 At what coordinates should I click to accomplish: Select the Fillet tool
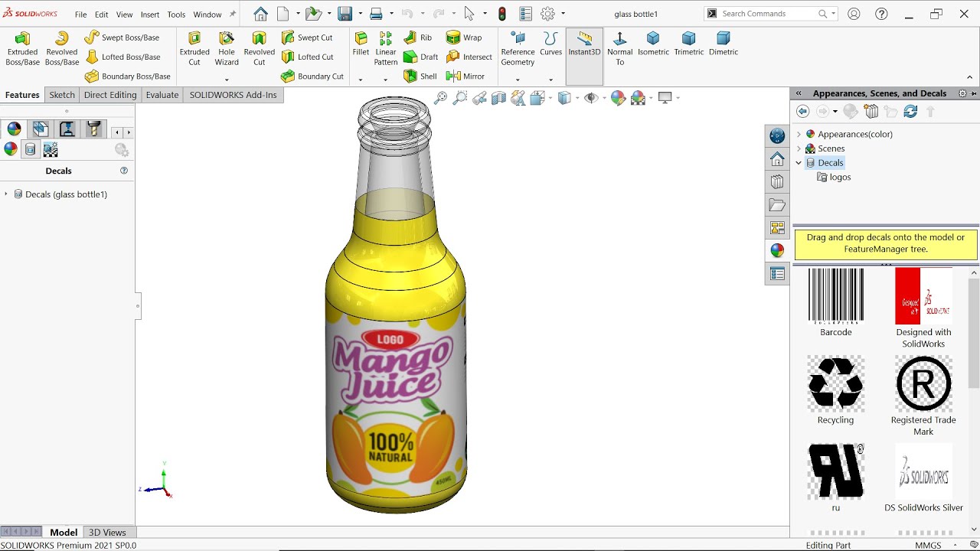point(361,44)
